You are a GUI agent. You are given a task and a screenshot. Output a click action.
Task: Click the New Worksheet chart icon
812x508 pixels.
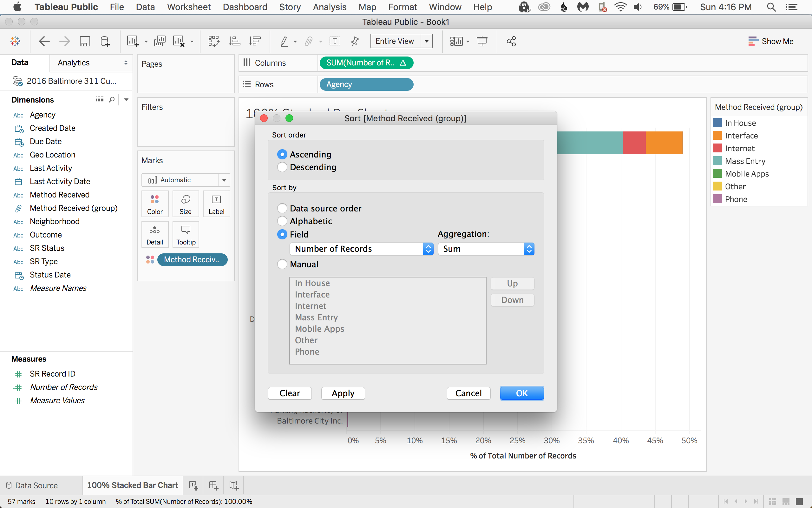(133, 41)
